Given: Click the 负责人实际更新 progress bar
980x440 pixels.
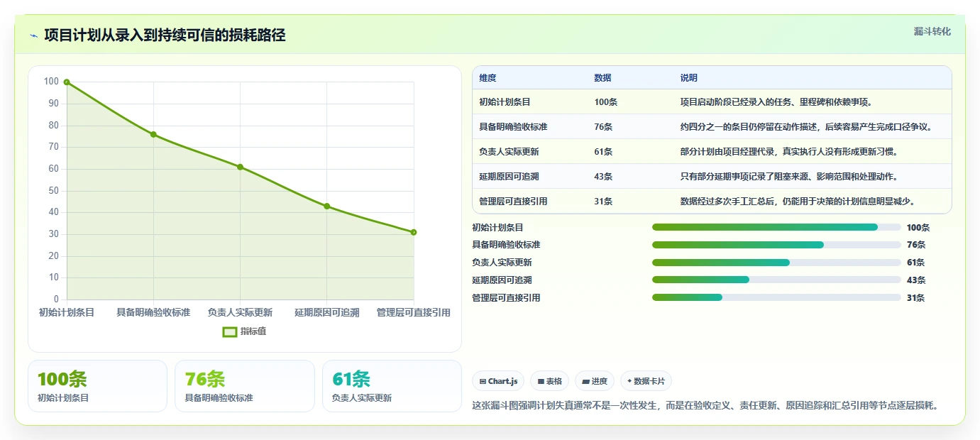Looking at the screenshot, I should [x=776, y=263].
